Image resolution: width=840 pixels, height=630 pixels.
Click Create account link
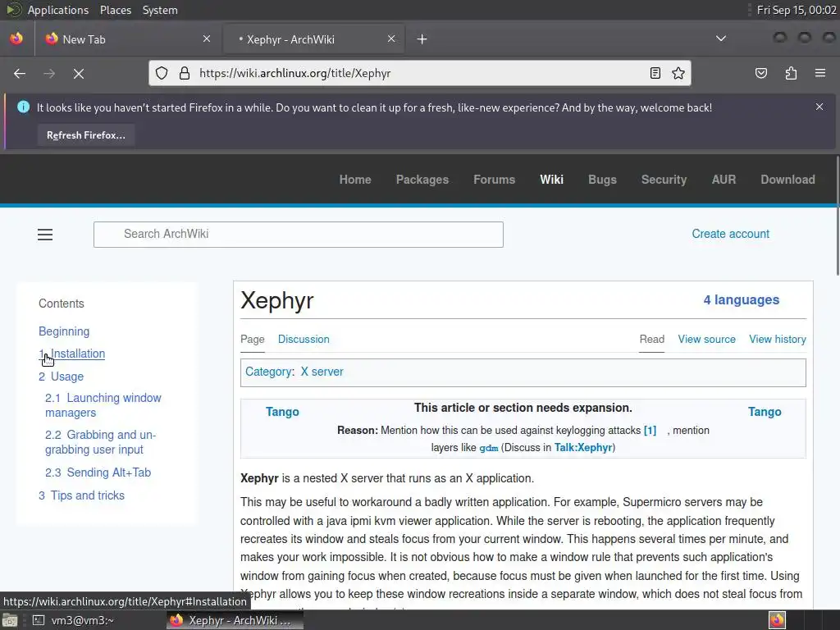click(x=730, y=234)
